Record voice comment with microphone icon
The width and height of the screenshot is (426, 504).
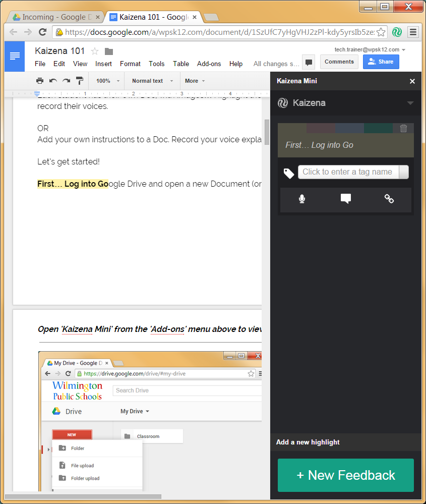click(x=302, y=199)
